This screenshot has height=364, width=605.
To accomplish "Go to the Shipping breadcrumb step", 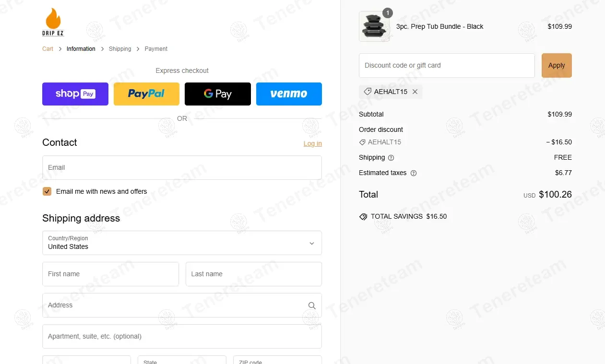I will click(x=120, y=49).
